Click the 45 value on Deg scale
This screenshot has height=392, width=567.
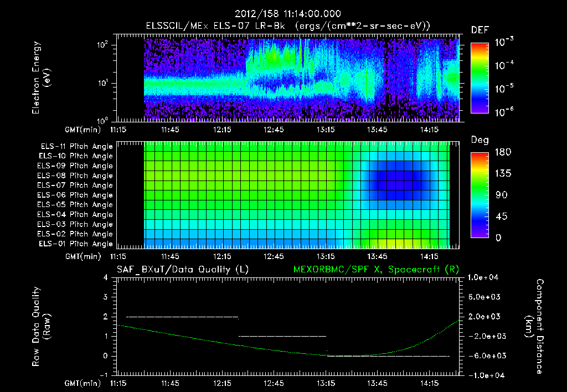tap(502, 216)
